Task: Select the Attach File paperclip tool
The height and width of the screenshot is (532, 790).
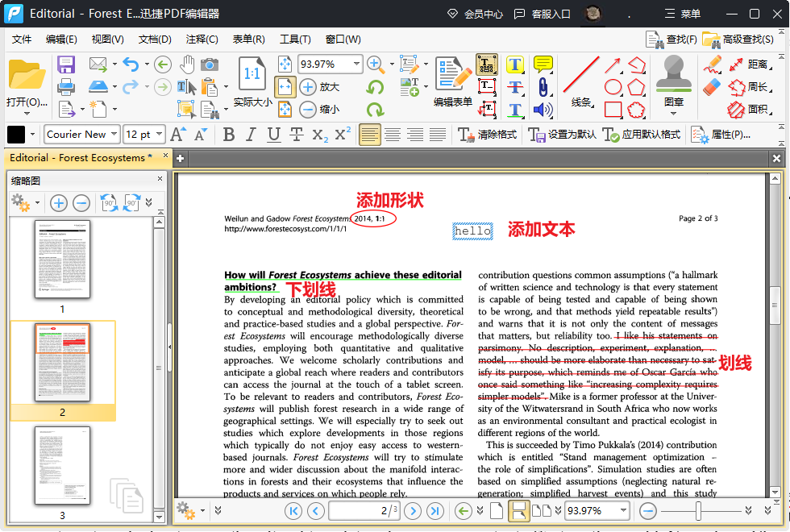Action: tap(543, 87)
